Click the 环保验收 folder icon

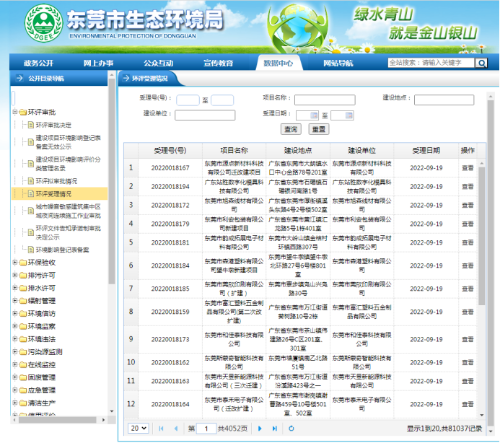[23, 263]
